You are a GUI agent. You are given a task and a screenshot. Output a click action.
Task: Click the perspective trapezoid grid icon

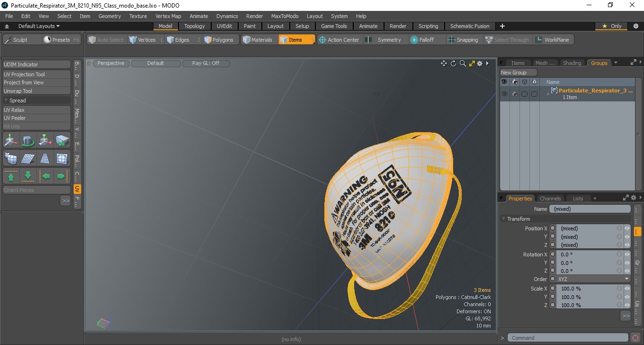(x=45, y=158)
